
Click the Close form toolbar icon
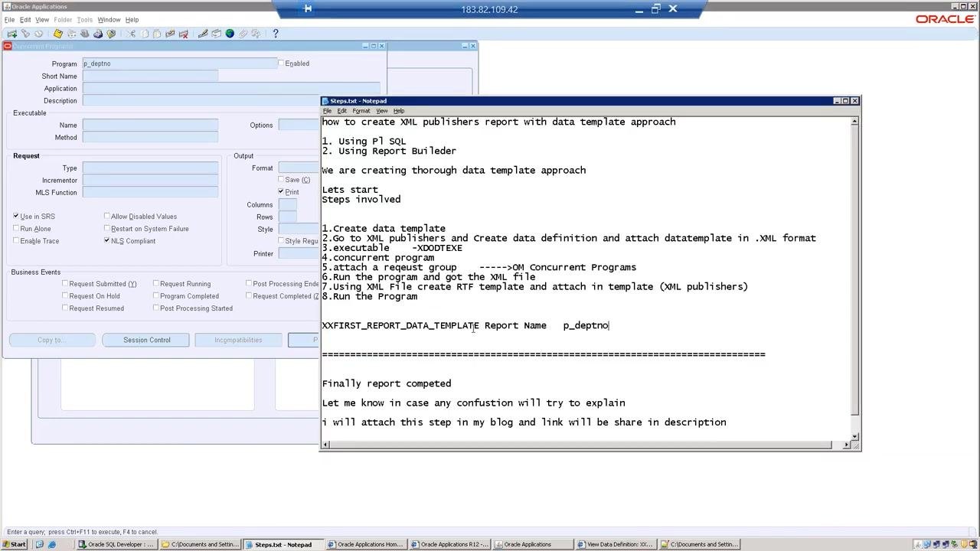point(111,34)
